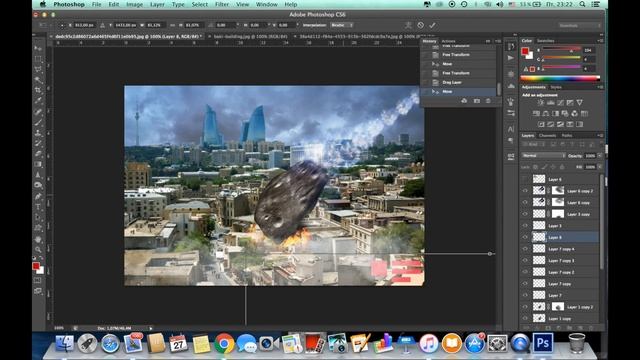Select the Hand tool
The width and height of the screenshot is (640, 360).
[38, 239]
